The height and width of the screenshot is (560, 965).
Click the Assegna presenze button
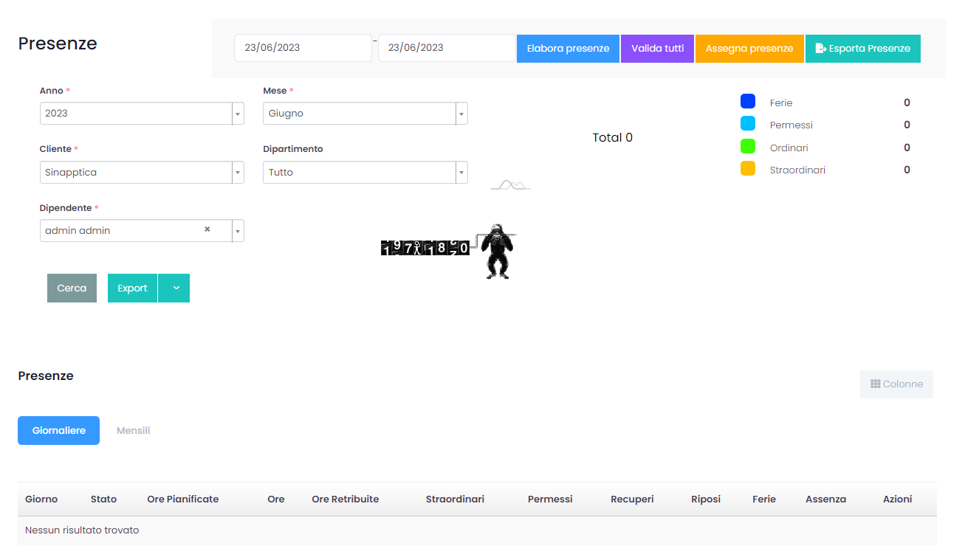point(749,49)
